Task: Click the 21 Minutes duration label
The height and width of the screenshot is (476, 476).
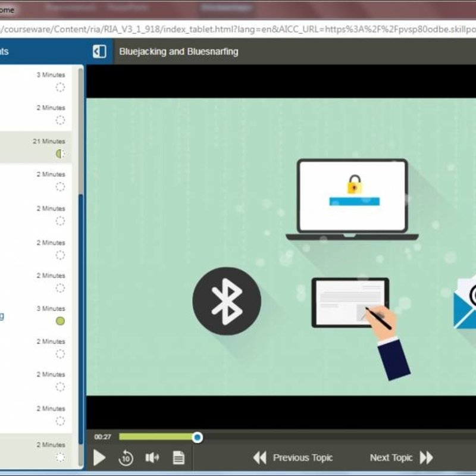Action: pos(49,141)
